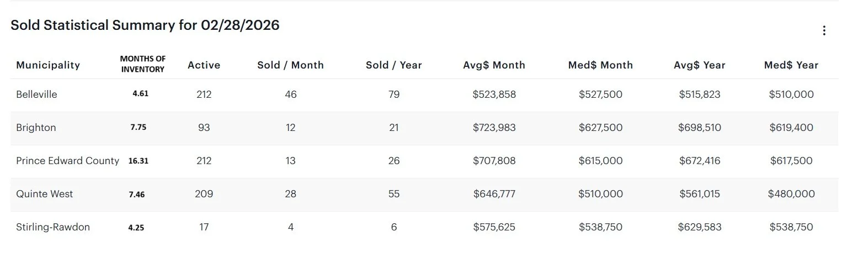The height and width of the screenshot is (268, 868).
Task: Sort table by Active column
Action: 204,65
